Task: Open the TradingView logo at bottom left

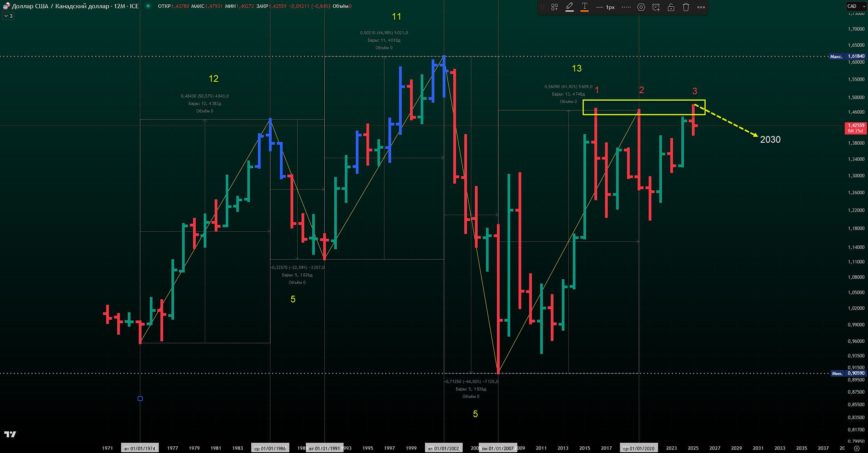Action: [x=10, y=434]
